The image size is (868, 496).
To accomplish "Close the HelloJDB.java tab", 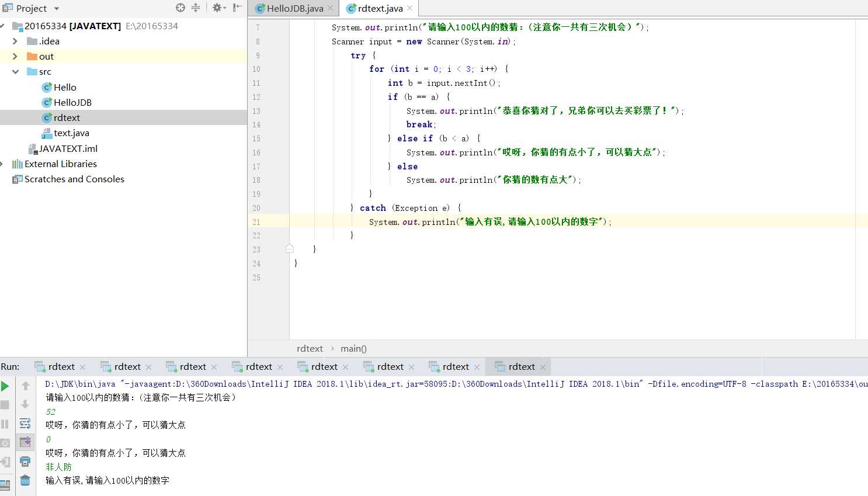I will (x=331, y=8).
